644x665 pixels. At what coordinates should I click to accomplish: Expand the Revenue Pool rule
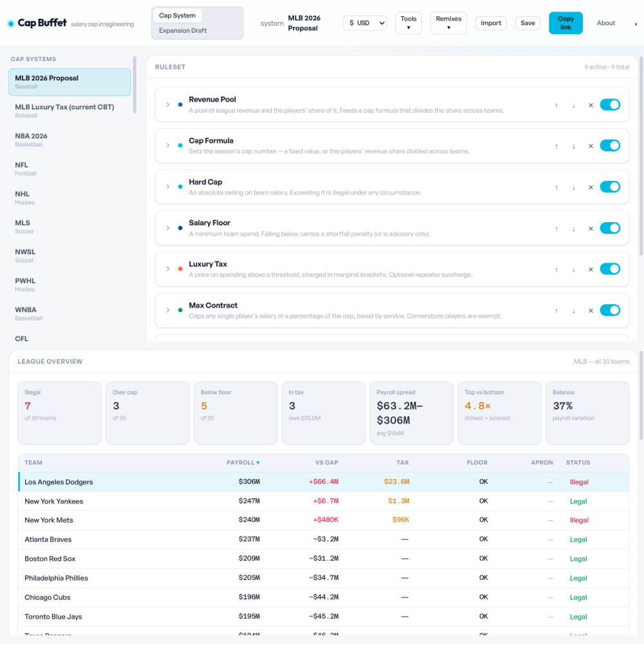click(x=168, y=104)
